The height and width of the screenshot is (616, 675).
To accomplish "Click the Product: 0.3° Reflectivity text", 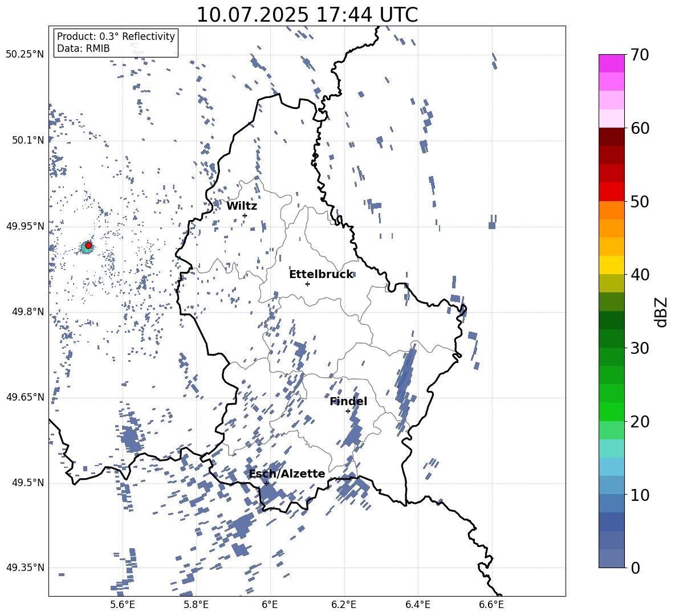I will 116,36.
